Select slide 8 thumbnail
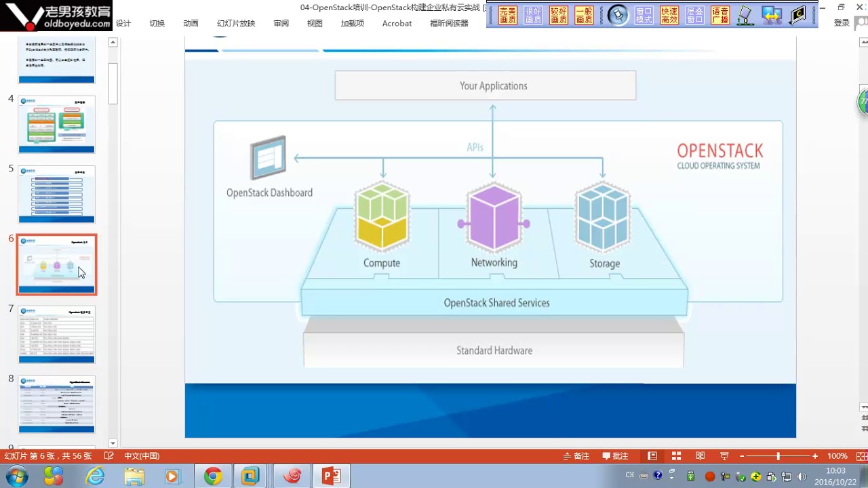This screenshot has height=488, width=868. pyautogui.click(x=57, y=405)
